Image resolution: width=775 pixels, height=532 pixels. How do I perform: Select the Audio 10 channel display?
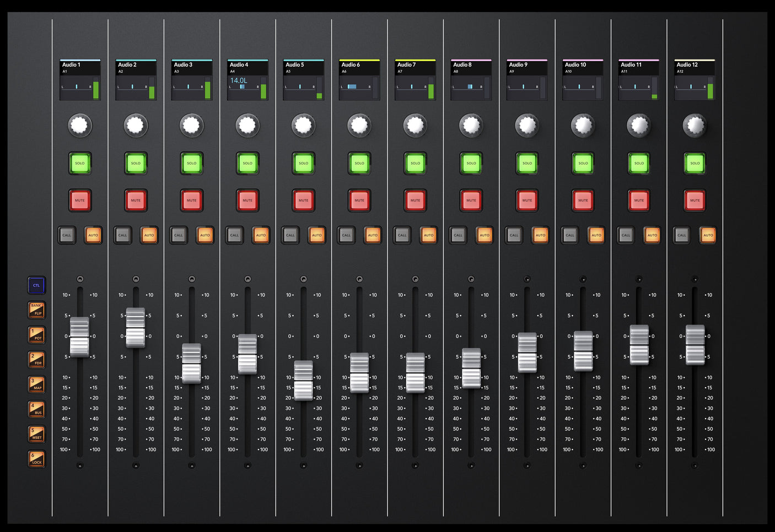[x=582, y=80]
